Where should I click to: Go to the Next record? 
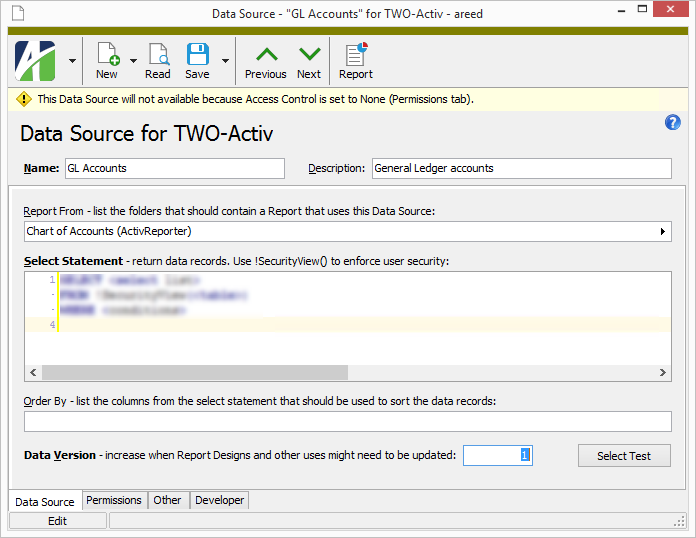(309, 62)
